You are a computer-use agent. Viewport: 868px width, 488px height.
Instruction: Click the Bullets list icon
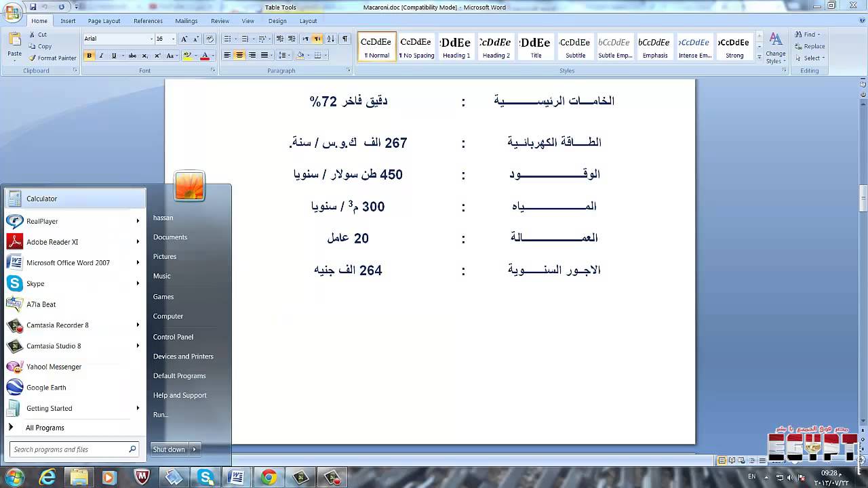tap(227, 39)
